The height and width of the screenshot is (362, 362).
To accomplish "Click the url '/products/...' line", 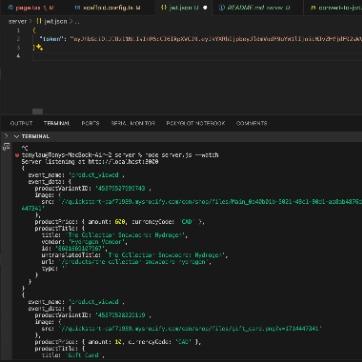I will tap(127, 262).
